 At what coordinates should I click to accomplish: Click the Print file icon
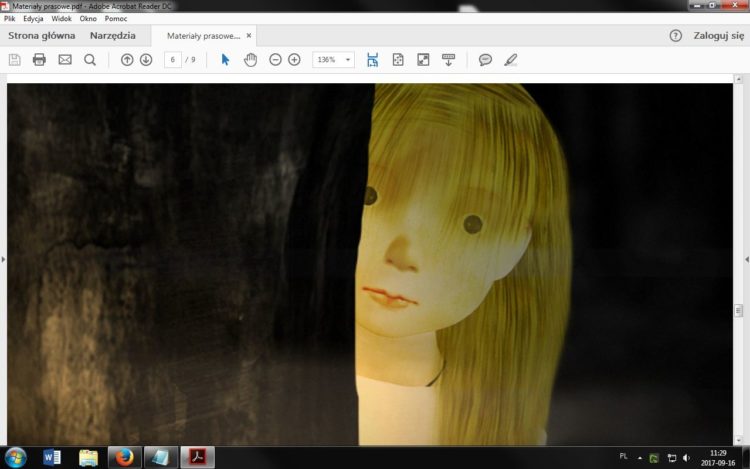tap(39, 60)
